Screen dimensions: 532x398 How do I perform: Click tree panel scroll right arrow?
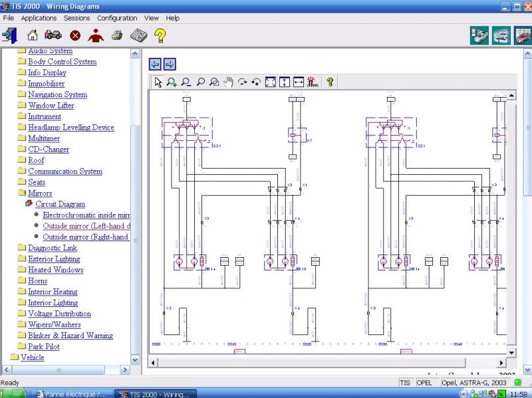click(125, 369)
